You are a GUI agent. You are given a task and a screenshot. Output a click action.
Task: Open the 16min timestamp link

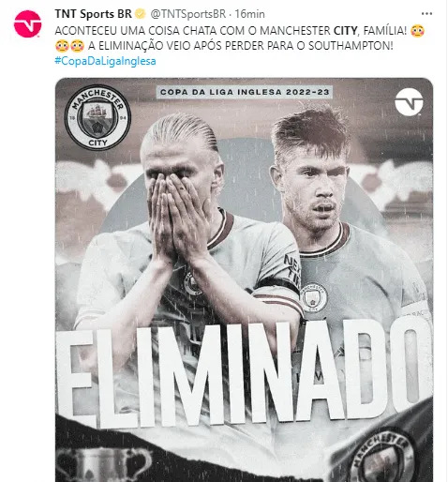pyautogui.click(x=249, y=14)
